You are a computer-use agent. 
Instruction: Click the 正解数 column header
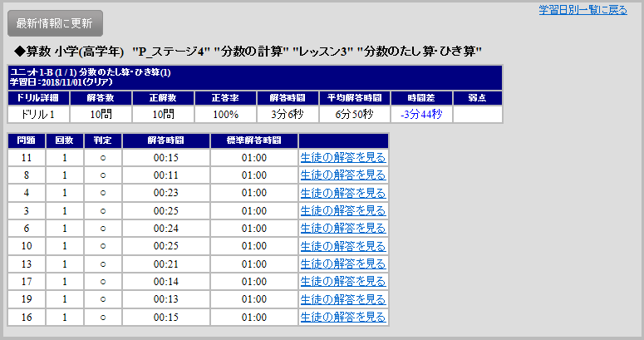163,98
